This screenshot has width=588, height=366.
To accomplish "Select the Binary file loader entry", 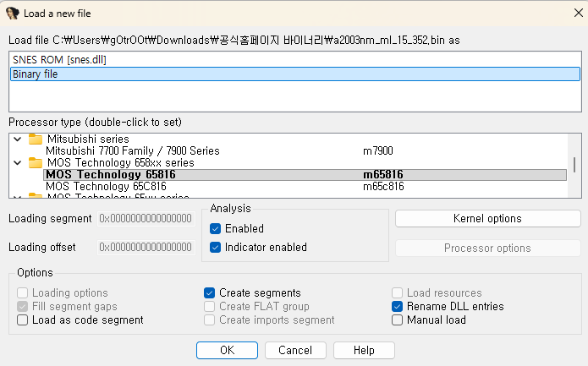I will (294, 74).
